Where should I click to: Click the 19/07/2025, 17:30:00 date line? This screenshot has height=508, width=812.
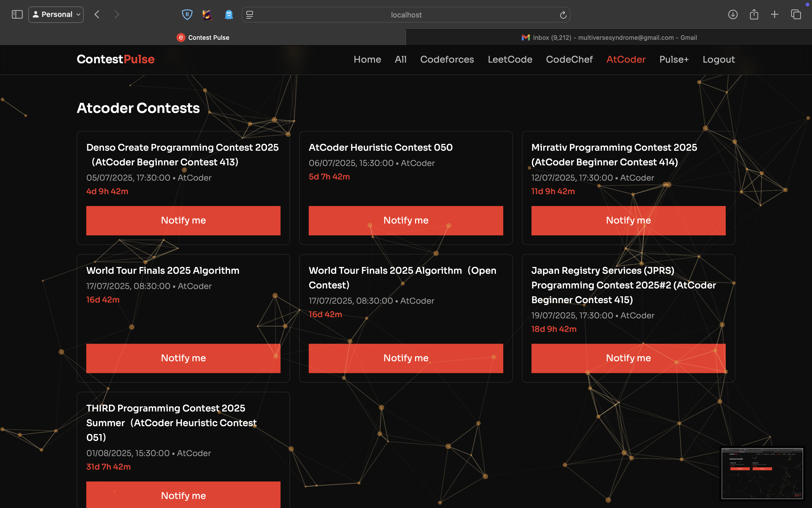[x=593, y=316]
